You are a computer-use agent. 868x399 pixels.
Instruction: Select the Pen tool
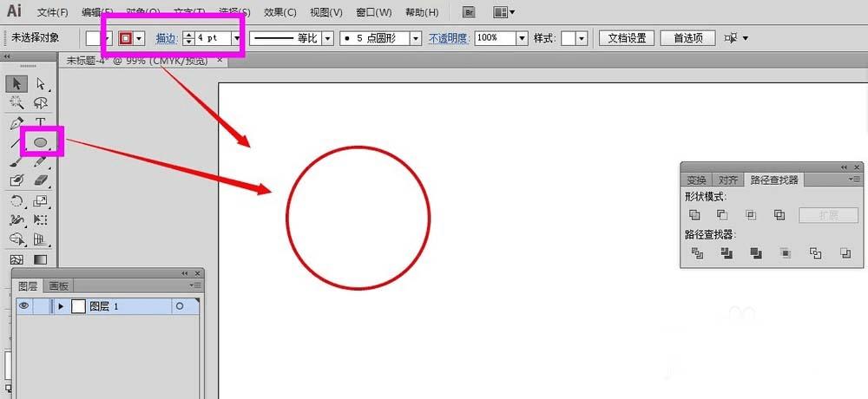click(x=16, y=123)
